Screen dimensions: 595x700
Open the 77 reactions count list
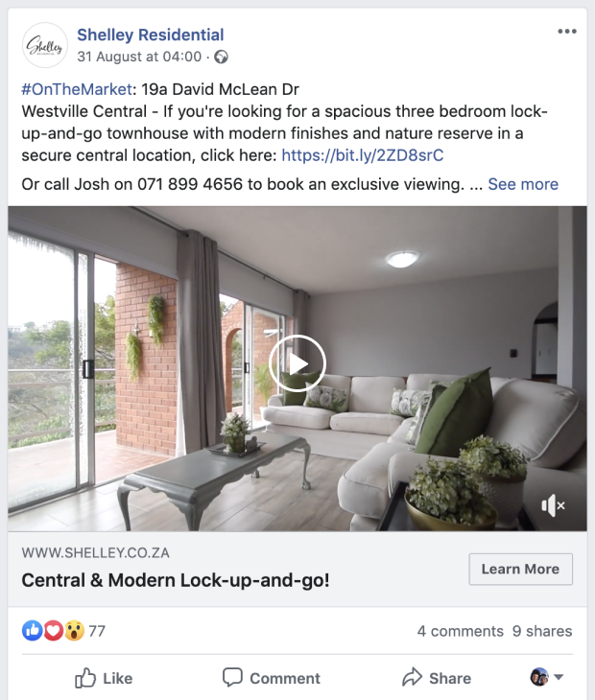coord(97,631)
